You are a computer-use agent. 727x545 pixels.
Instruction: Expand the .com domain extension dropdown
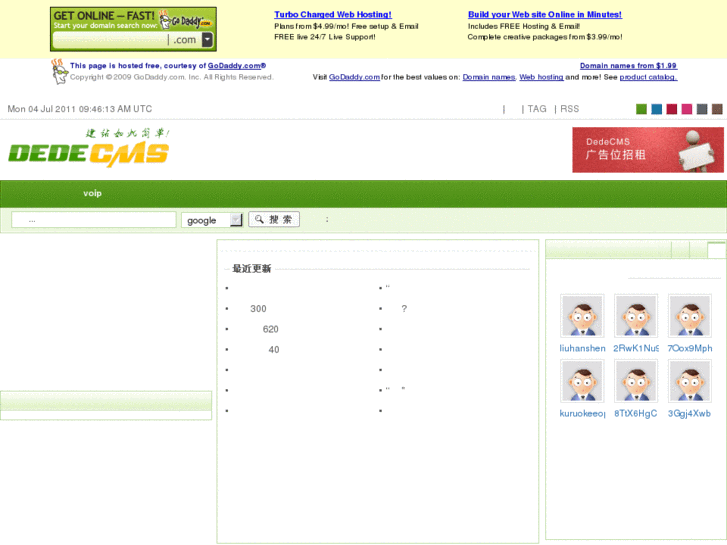click(207, 40)
